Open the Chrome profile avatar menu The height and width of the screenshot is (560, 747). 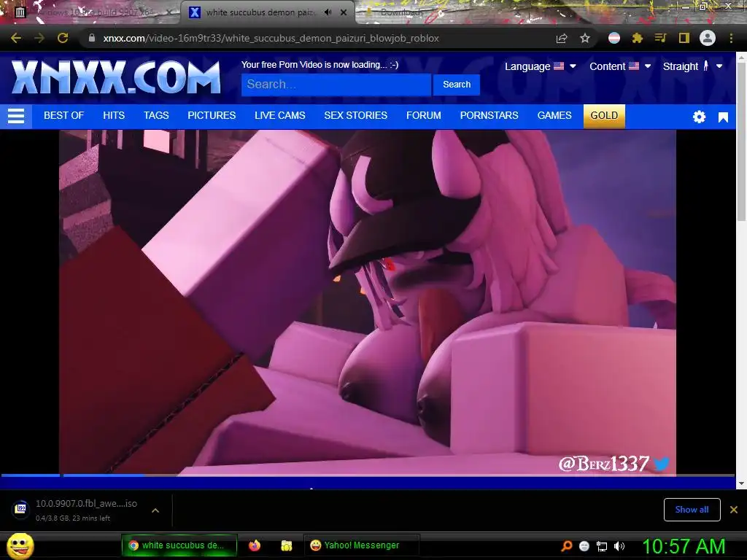tap(708, 38)
